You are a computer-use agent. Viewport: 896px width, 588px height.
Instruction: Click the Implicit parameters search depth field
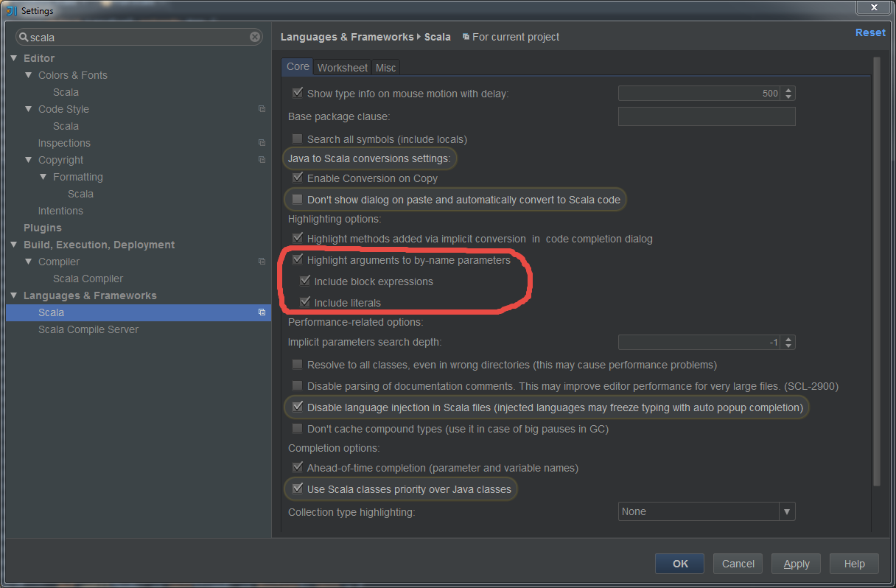[700, 343]
